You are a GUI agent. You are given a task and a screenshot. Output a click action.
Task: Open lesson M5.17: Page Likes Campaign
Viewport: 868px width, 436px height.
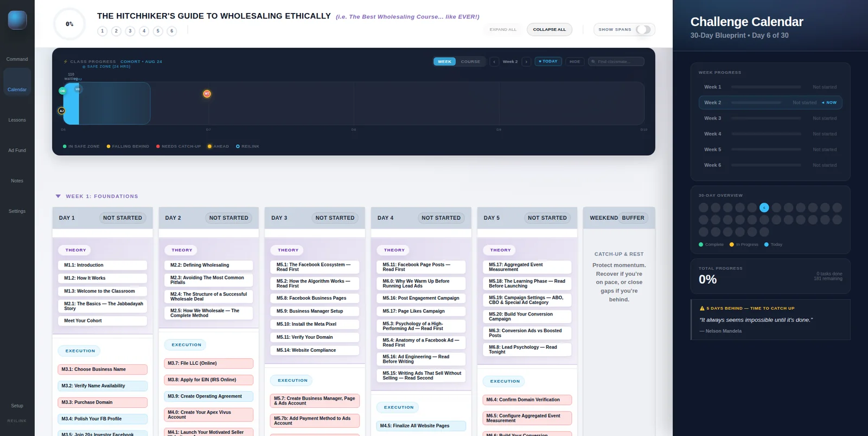[x=421, y=311]
